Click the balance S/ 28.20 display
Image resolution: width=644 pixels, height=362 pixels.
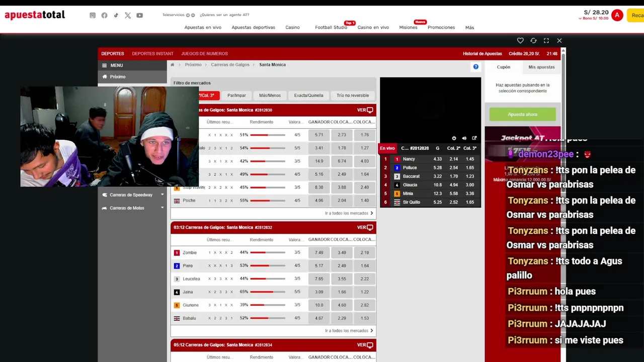(x=596, y=13)
